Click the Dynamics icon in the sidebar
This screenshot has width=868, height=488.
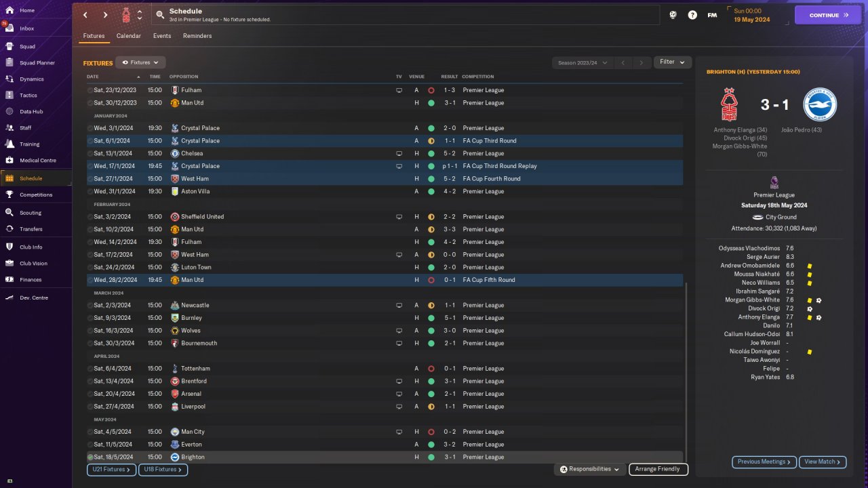9,79
